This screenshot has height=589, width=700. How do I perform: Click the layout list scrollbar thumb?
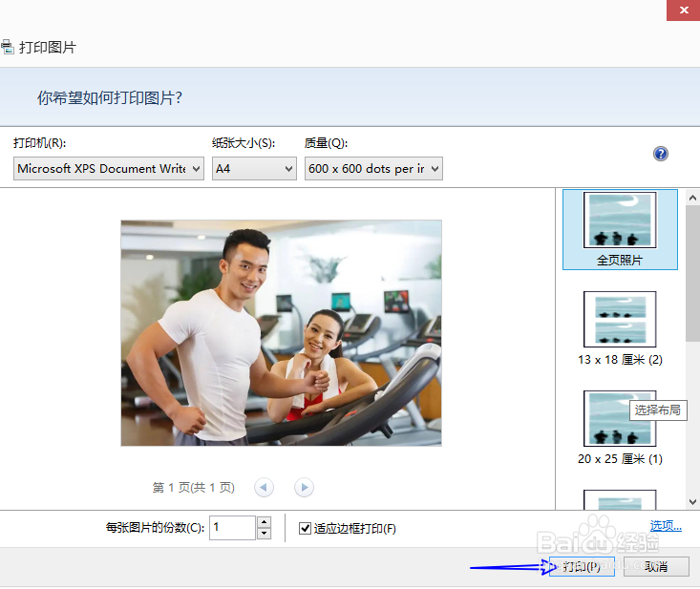click(692, 274)
